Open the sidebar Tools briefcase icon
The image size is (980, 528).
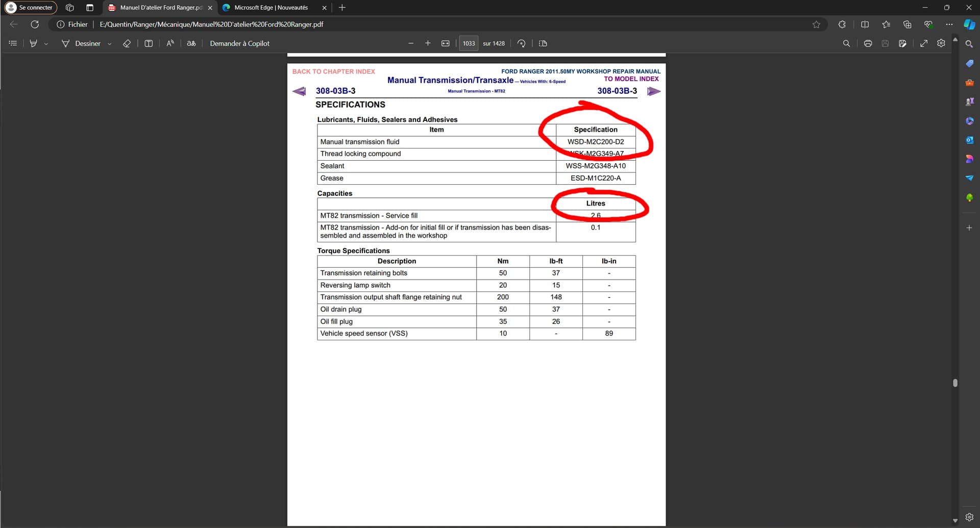point(969,83)
